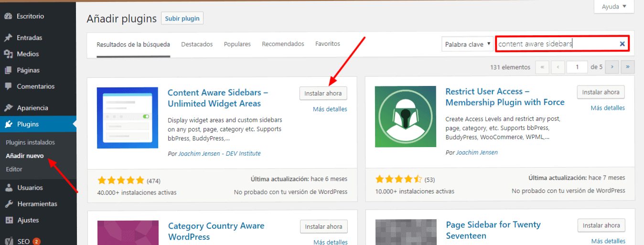The image size is (644, 245).
Task: View Más detalles for Content Aware Sidebars
Action: point(330,109)
